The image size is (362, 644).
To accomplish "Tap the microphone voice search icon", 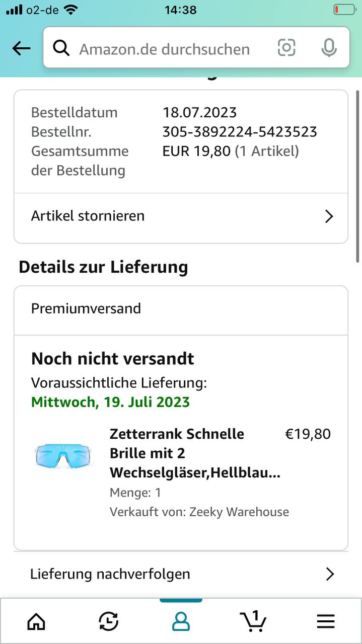I will [329, 48].
